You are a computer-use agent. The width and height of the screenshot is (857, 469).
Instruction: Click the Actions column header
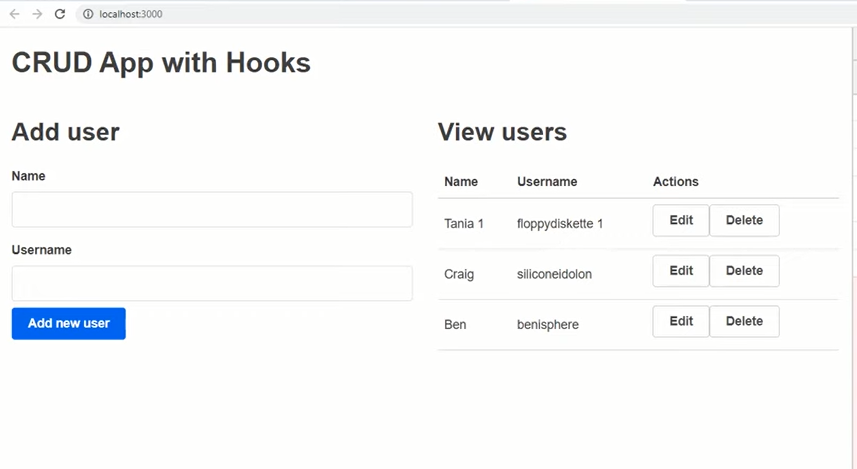(676, 182)
